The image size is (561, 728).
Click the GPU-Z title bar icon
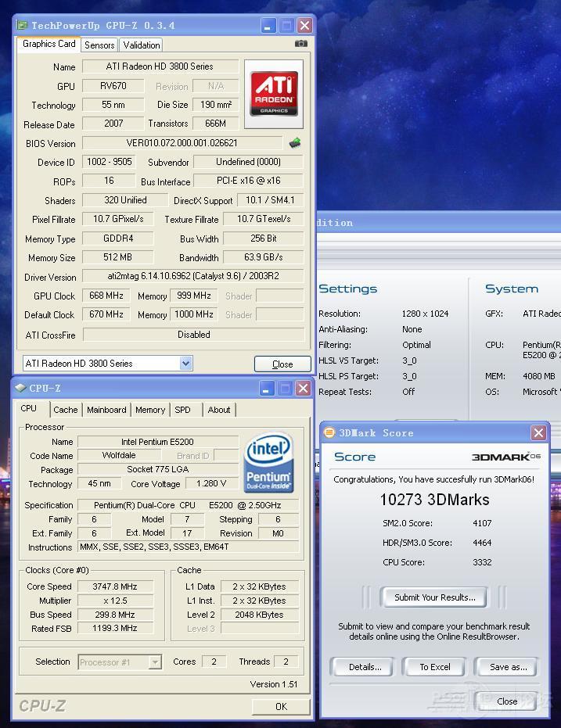(x=22, y=25)
